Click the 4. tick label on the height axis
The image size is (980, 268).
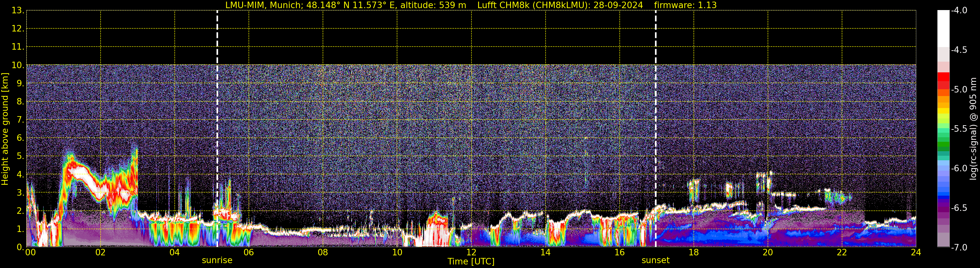click(20, 175)
